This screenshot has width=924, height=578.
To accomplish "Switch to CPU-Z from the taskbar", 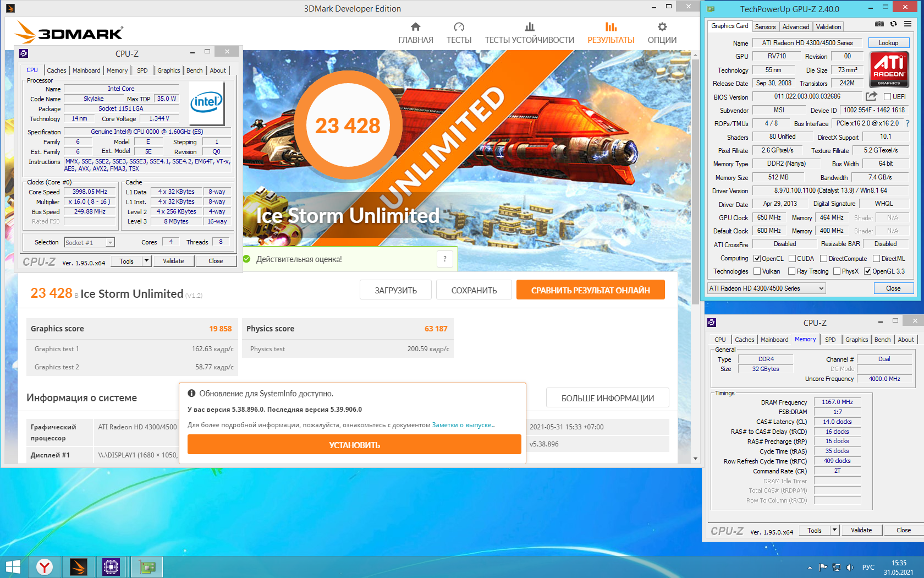I will point(111,566).
